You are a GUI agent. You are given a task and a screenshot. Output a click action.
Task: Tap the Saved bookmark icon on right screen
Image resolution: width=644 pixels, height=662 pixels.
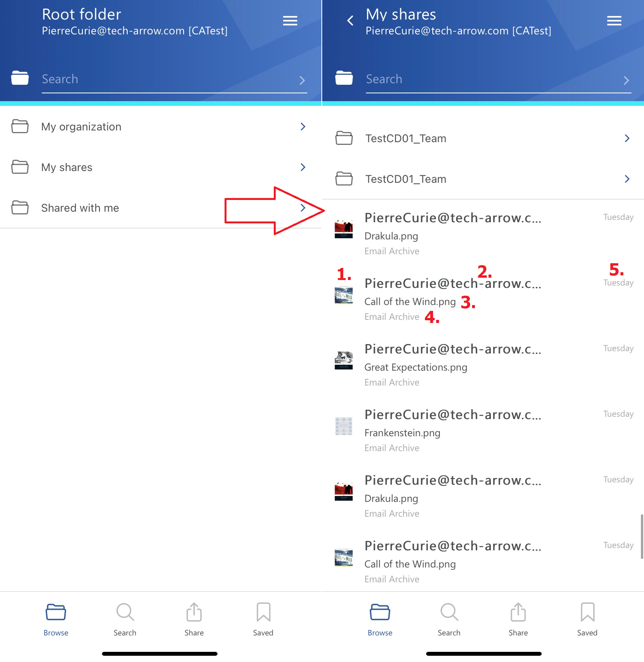(587, 612)
